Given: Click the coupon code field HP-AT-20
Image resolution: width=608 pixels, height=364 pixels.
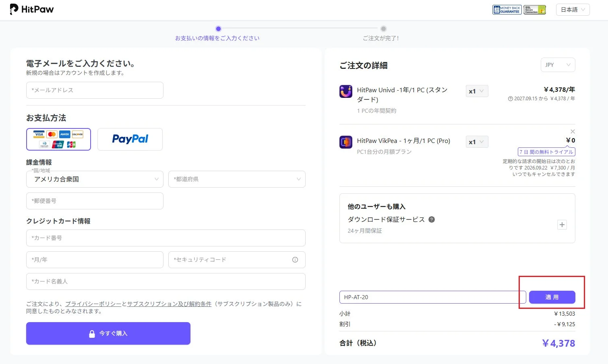Looking at the screenshot, I should 432,297.
